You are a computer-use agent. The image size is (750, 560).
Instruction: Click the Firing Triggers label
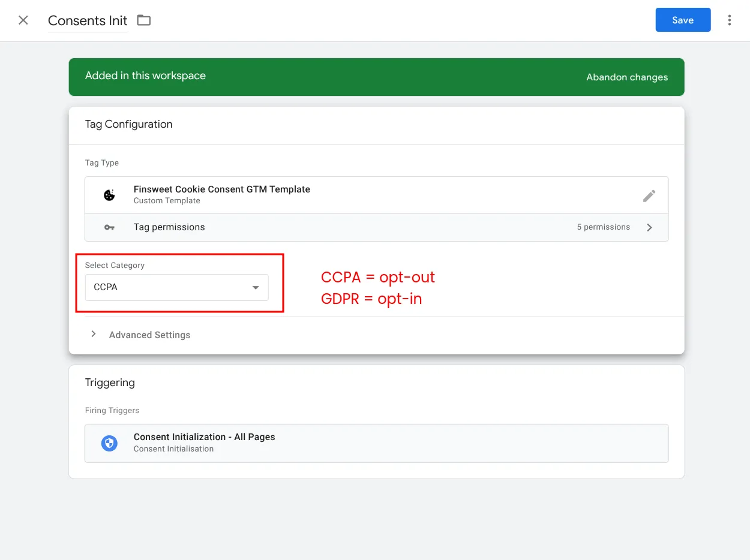(x=112, y=411)
